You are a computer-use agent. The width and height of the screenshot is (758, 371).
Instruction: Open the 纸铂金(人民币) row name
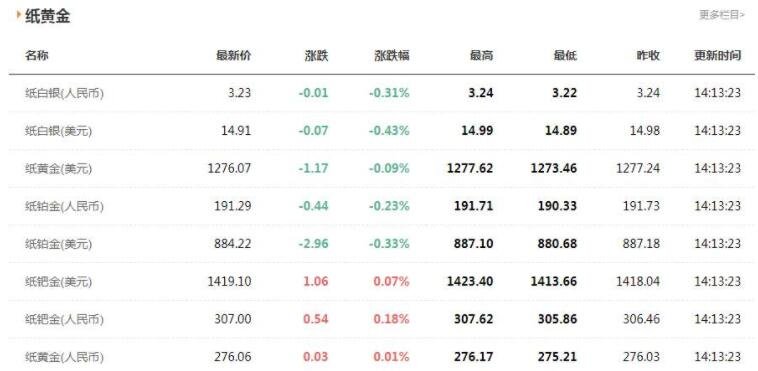pyautogui.click(x=64, y=207)
